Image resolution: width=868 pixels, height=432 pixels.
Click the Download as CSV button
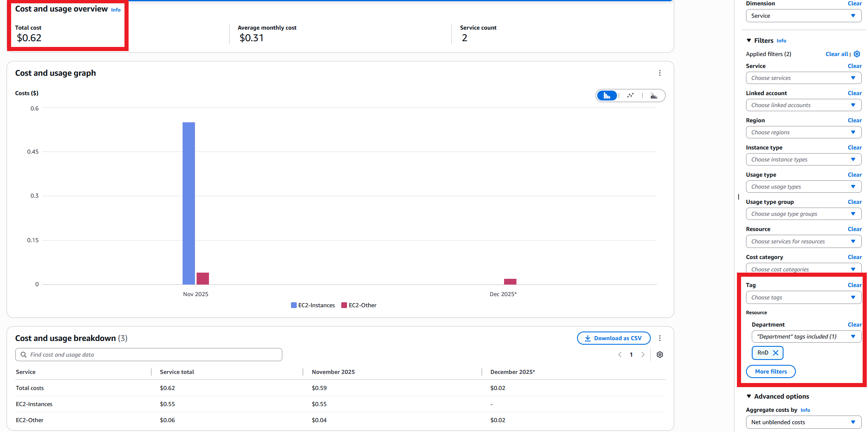[614, 338]
